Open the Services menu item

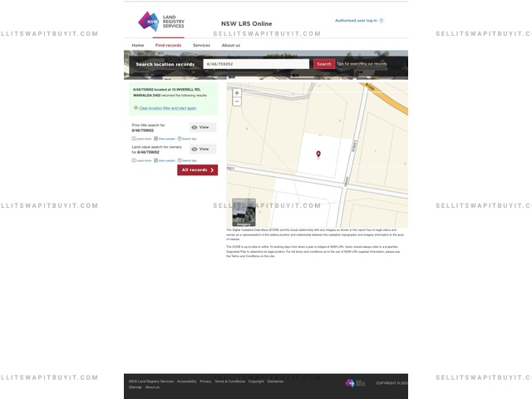coord(201,45)
